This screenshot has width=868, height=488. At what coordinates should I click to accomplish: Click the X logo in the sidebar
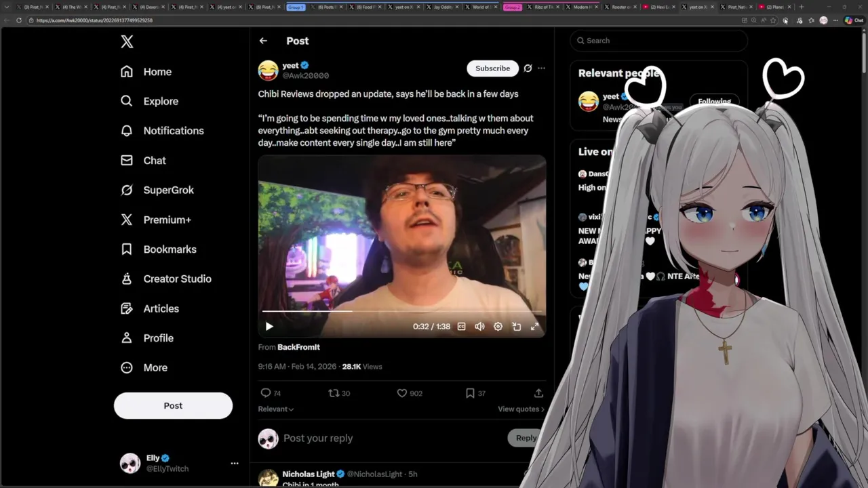pos(127,42)
